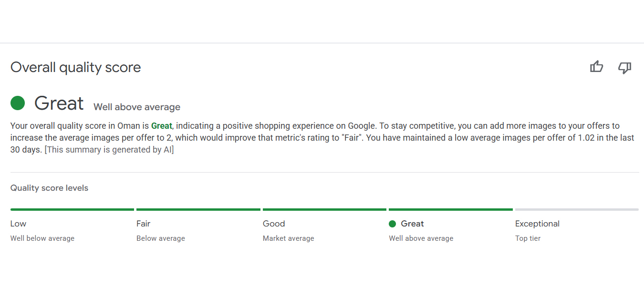Click the bold green "Great" word in summary

click(161, 126)
